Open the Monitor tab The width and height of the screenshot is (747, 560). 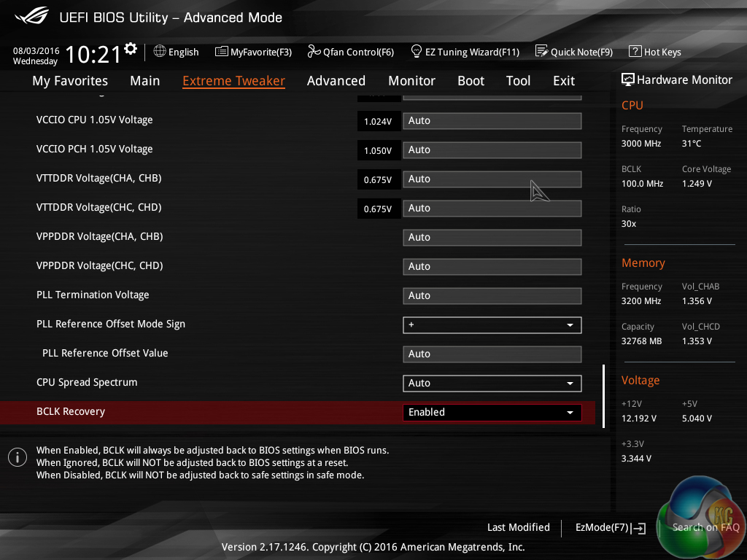[x=411, y=81]
